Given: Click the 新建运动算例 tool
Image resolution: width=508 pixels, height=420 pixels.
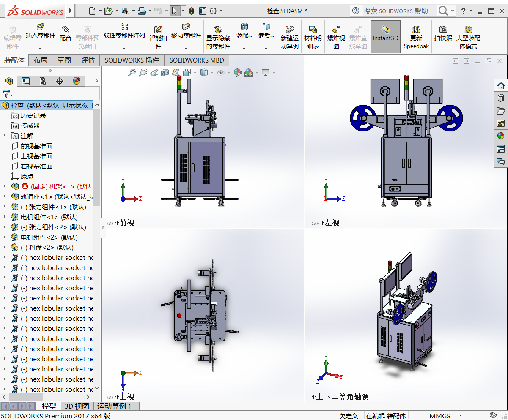Looking at the screenshot, I should coord(290,37).
